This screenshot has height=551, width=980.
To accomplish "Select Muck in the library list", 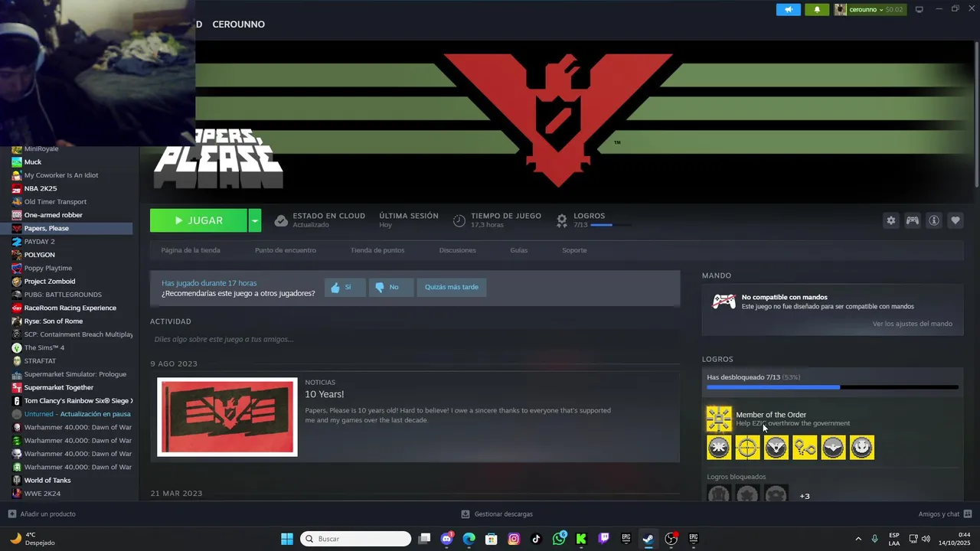I will [33, 161].
